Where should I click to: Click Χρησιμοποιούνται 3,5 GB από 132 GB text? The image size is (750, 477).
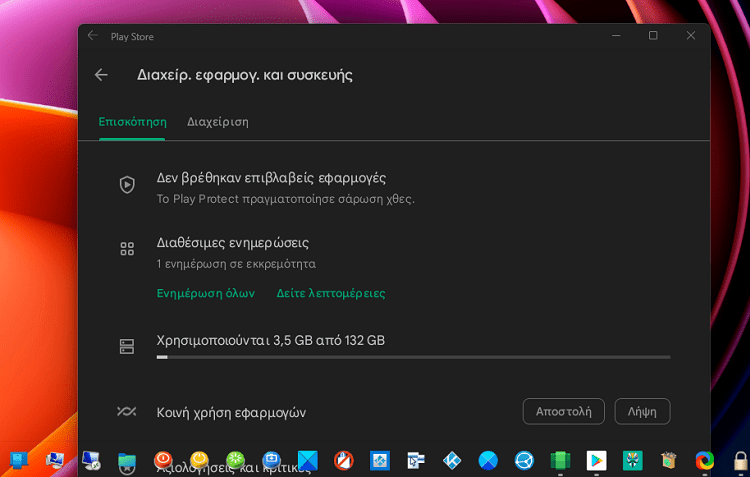(x=271, y=340)
